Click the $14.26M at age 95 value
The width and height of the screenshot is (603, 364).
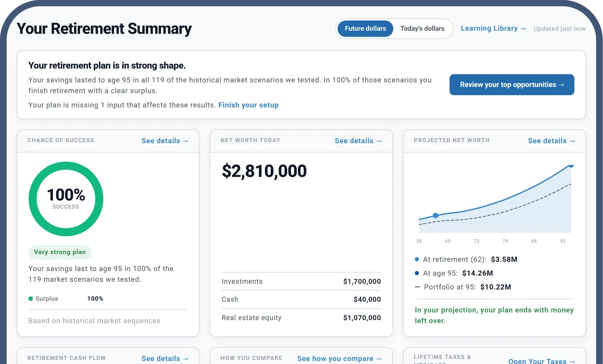point(478,273)
